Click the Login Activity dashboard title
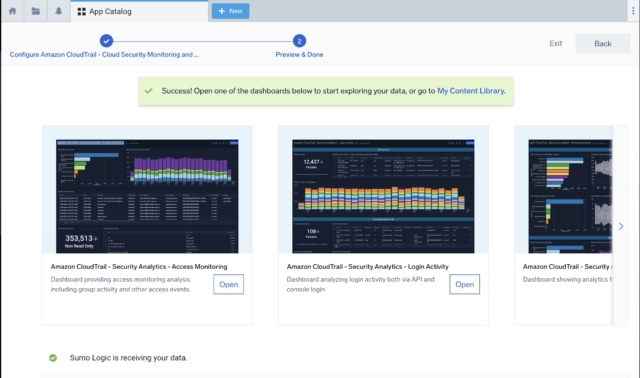Viewport: 640px width, 378px height. point(367,267)
